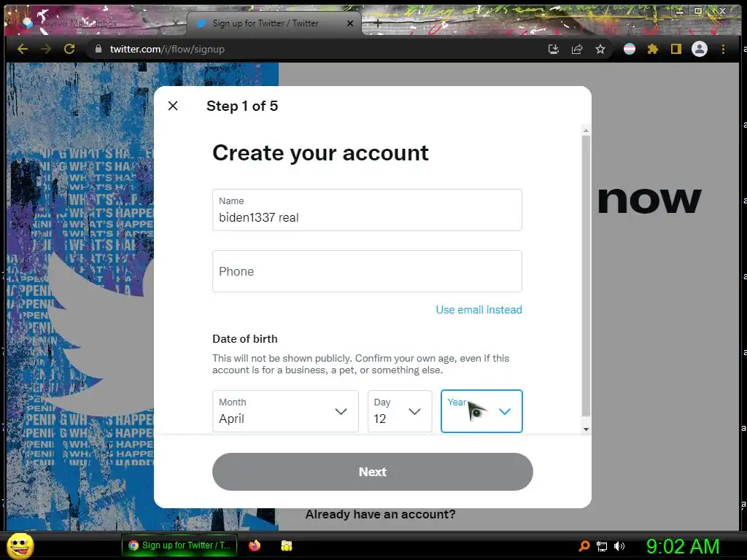Open the Extensions puzzle piece menu
This screenshot has height=560, width=747.
click(653, 49)
